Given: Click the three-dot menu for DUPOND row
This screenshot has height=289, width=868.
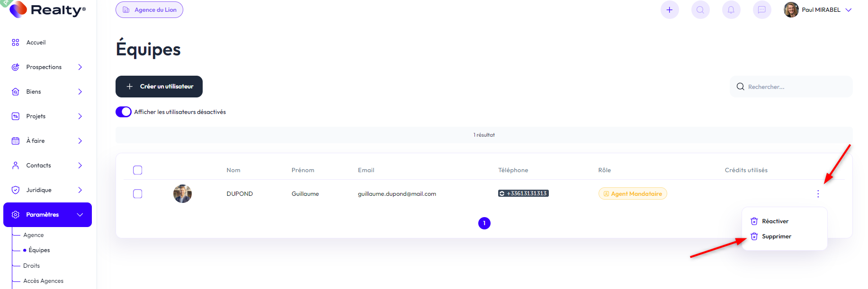Looking at the screenshot, I should coord(818,194).
